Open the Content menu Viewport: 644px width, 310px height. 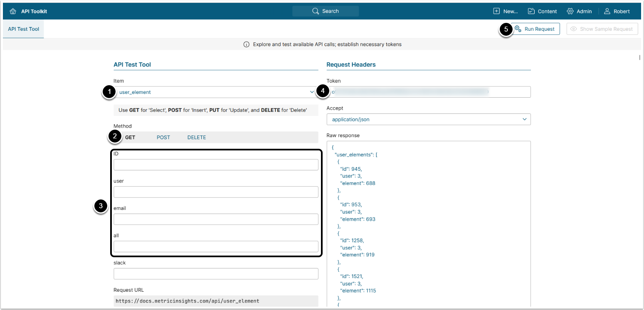(543, 11)
